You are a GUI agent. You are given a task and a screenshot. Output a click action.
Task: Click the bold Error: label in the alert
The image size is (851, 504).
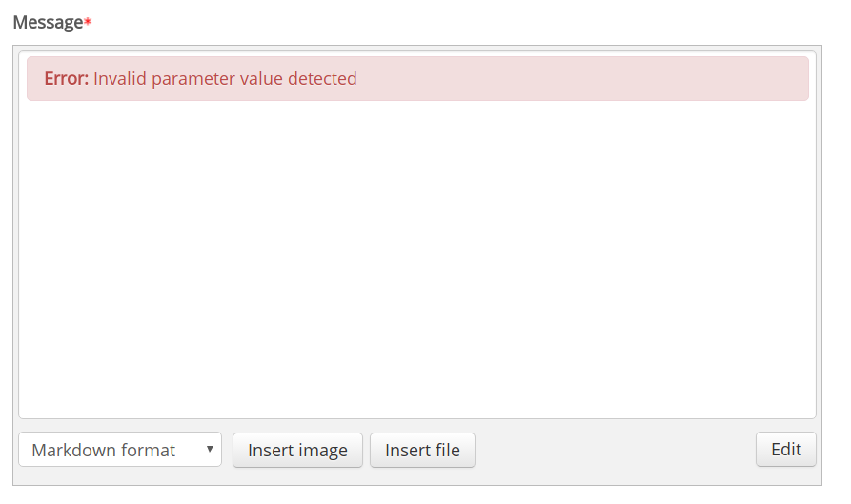(66, 79)
